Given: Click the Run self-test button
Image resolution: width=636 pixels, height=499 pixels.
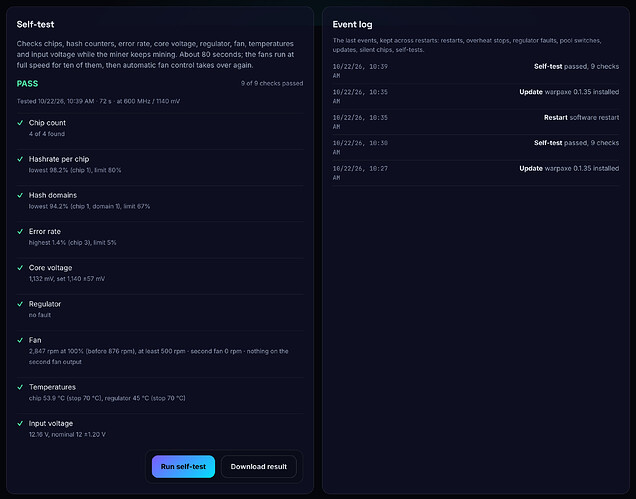Looking at the screenshot, I should pos(183,467).
